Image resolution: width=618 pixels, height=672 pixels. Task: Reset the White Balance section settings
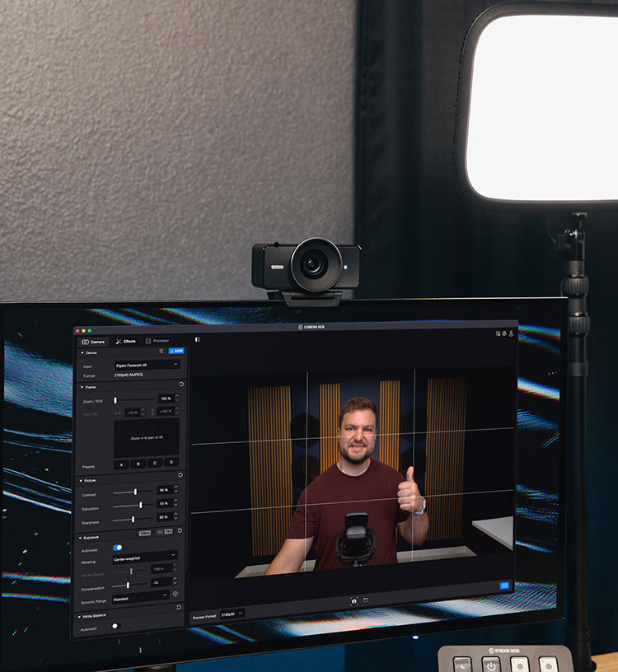[x=179, y=607]
